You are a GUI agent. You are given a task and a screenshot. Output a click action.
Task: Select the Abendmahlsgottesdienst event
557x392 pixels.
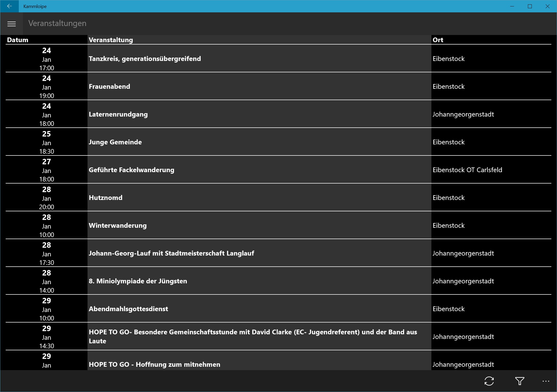128,309
